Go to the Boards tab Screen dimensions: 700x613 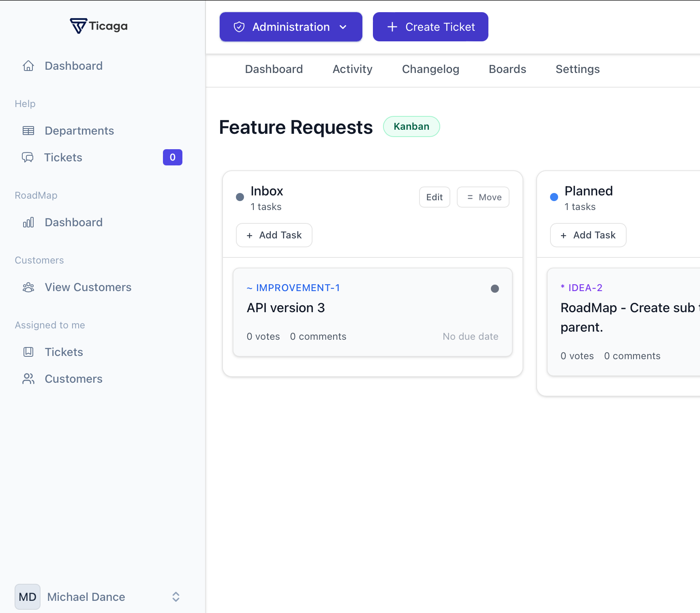point(507,69)
